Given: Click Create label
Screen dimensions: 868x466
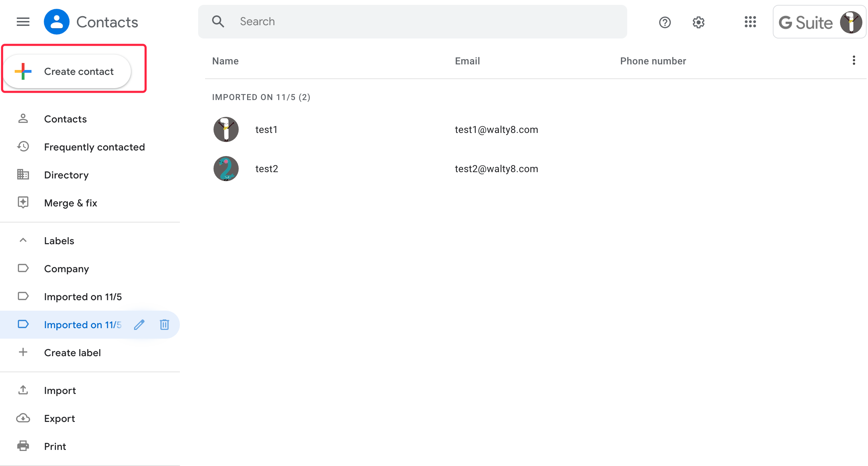Looking at the screenshot, I should pos(72,353).
